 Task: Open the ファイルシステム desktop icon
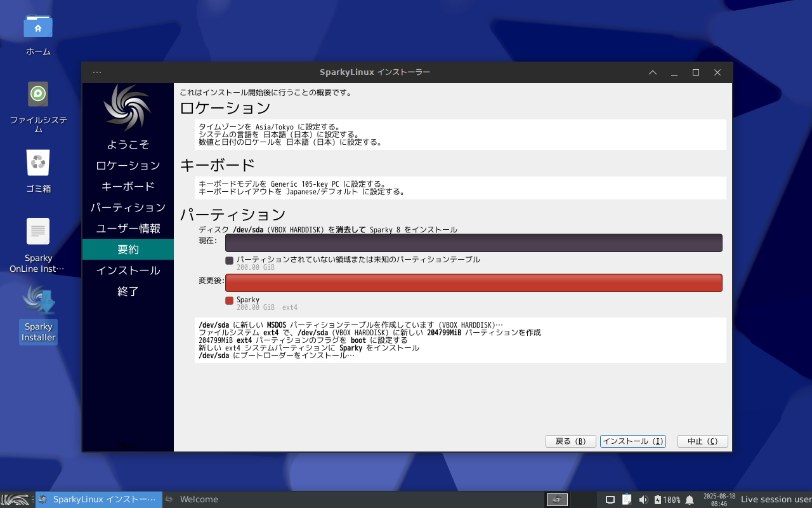[x=38, y=95]
